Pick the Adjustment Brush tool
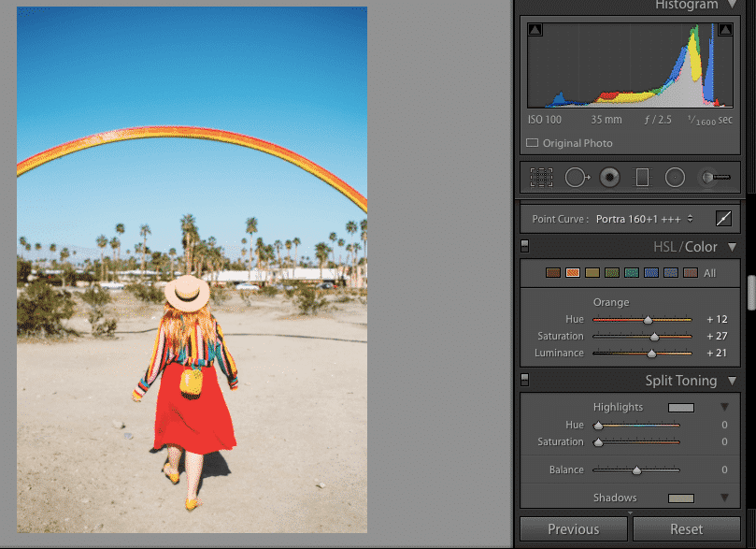Viewport: 756px width, 549px height. click(x=716, y=177)
